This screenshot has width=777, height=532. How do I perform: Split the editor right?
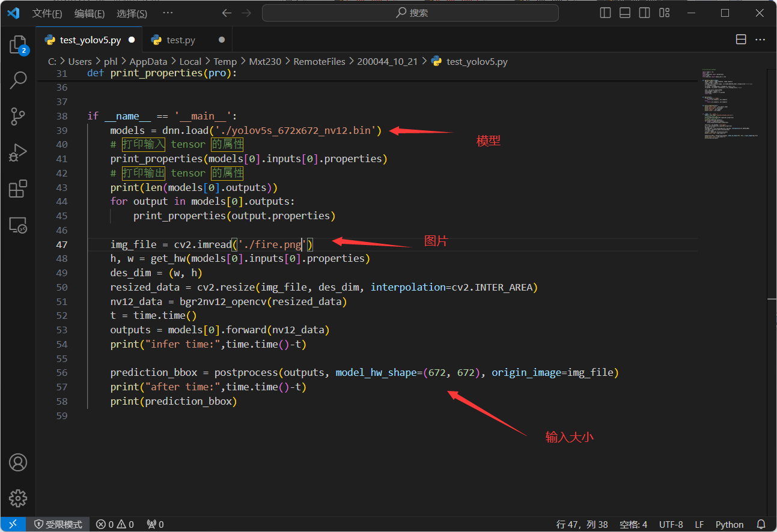coord(741,40)
